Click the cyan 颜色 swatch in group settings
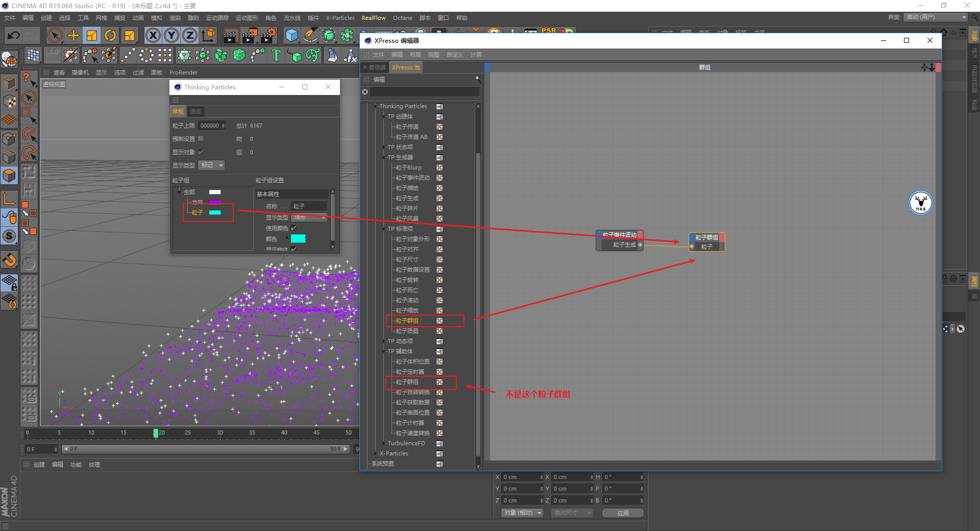Image resolution: width=980 pixels, height=531 pixels. (x=298, y=238)
